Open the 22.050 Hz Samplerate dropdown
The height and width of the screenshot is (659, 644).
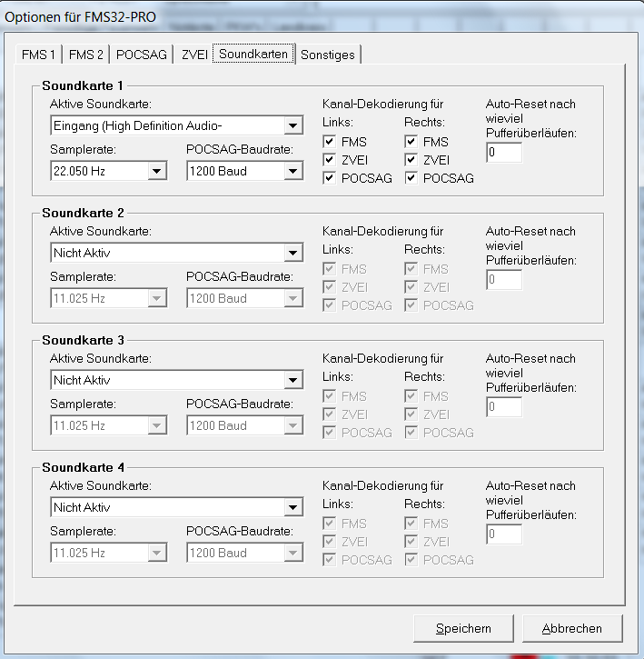point(156,171)
